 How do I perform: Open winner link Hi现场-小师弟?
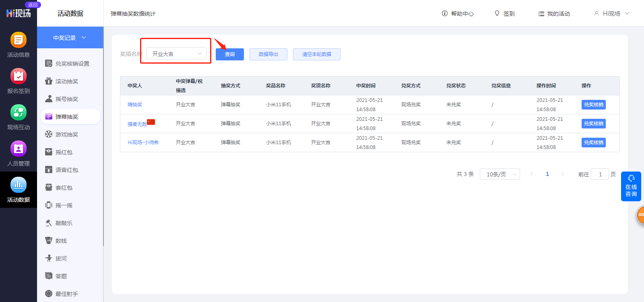pos(143,143)
